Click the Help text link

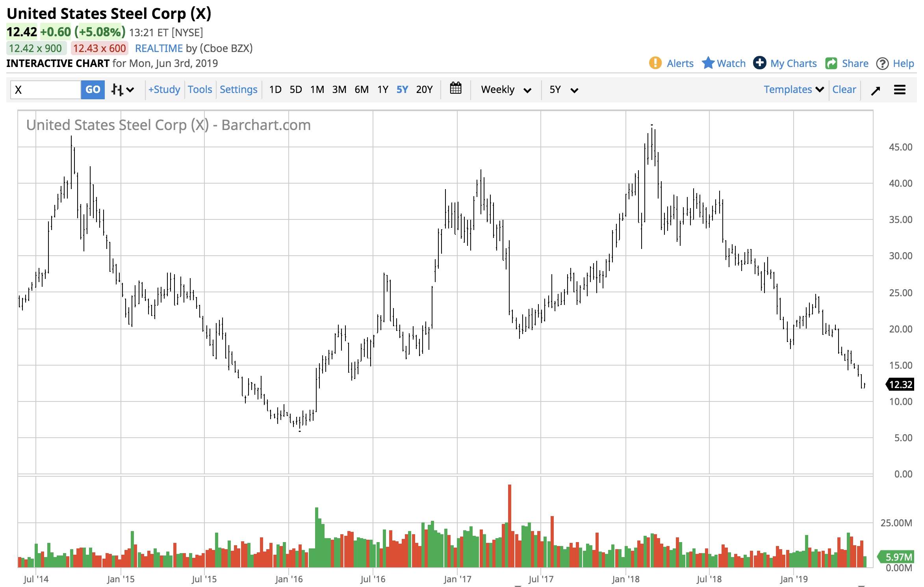coord(904,63)
